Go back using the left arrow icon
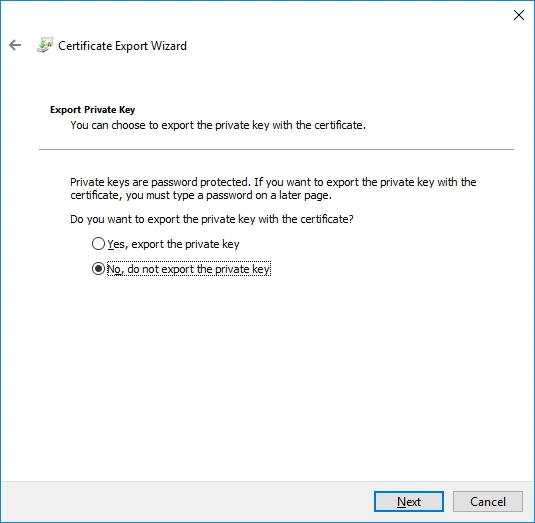 15,45
